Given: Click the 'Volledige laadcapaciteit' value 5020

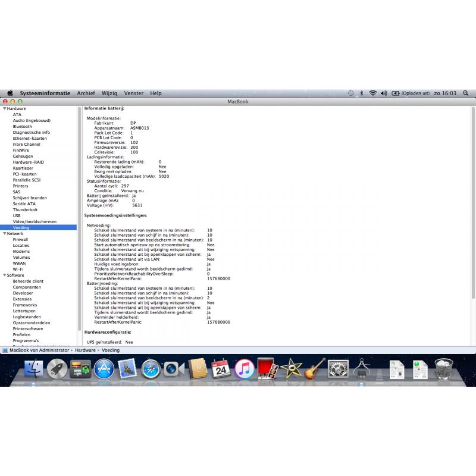Looking at the screenshot, I should click(164, 176).
